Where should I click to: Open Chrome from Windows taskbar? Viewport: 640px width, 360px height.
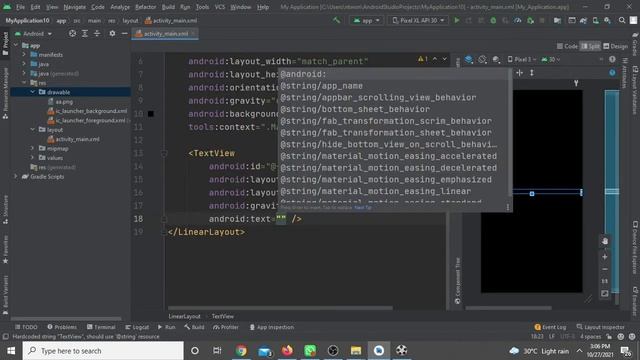click(x=241, y=351)
